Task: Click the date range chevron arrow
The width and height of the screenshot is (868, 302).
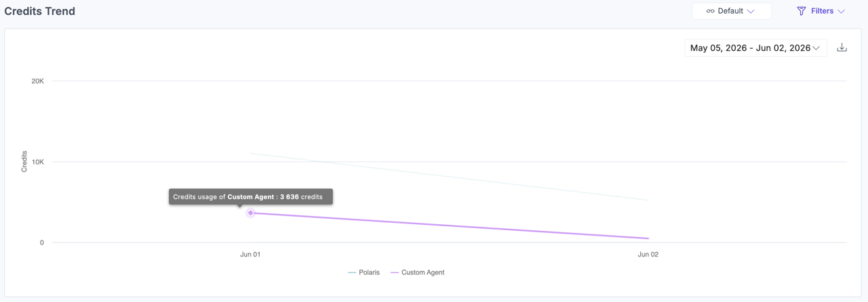Action: coord(816,48)
